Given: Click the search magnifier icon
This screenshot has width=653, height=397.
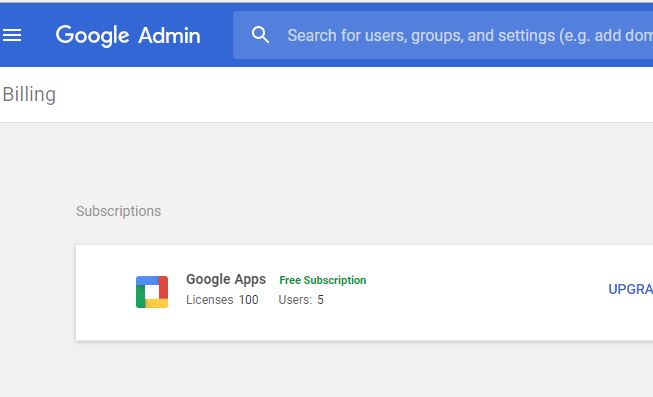Looking at the screenshot, I should (260, 35).
